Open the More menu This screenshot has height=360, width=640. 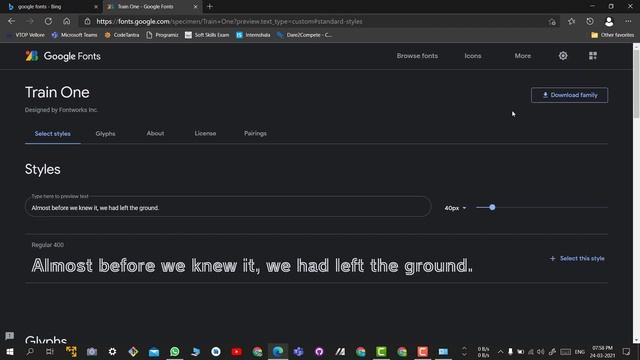522,56
